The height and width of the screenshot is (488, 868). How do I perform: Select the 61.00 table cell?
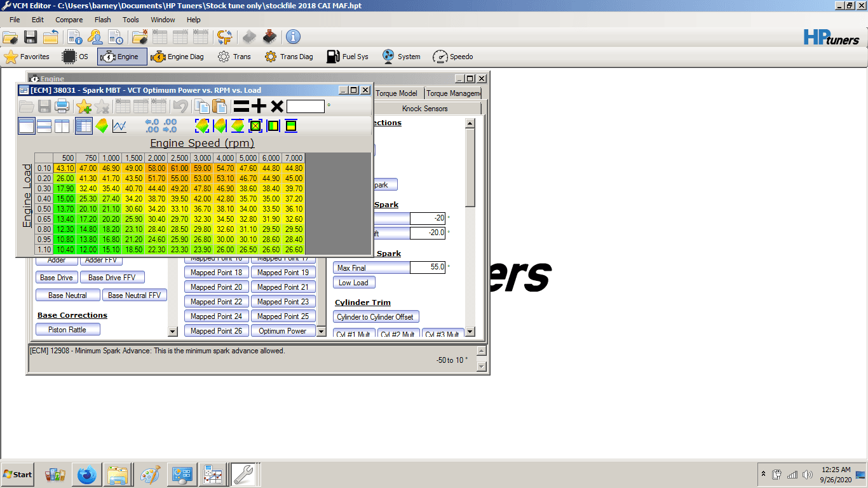(180, 168)
